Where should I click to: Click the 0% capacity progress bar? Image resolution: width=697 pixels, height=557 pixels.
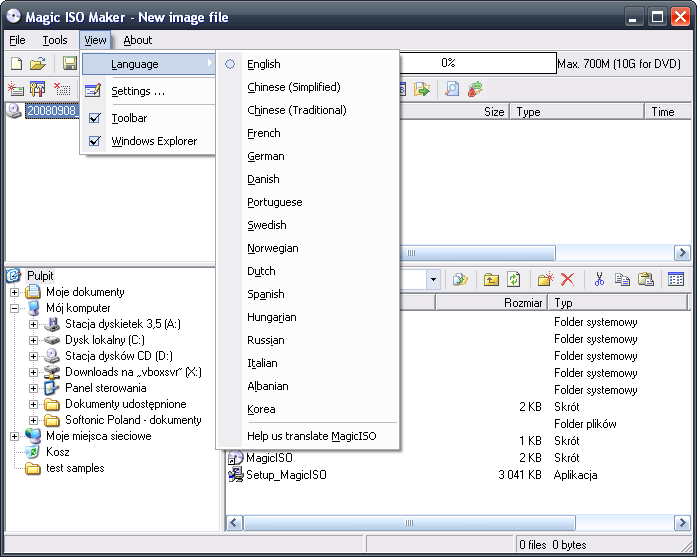(x=477, y=63)
